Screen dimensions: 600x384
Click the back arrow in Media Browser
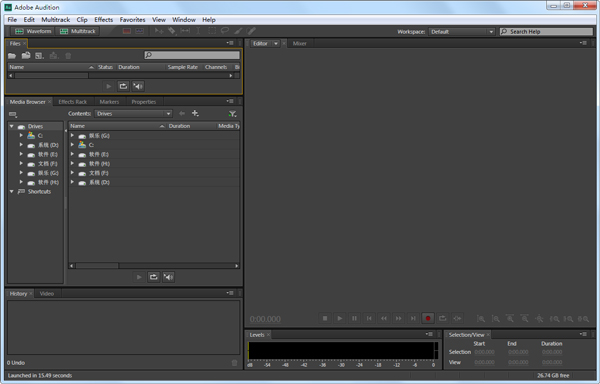[182, 113]
